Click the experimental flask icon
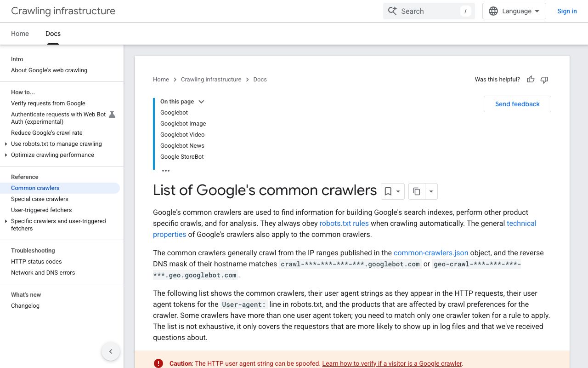Screen dimensions: 588x368 pos(112,115)
